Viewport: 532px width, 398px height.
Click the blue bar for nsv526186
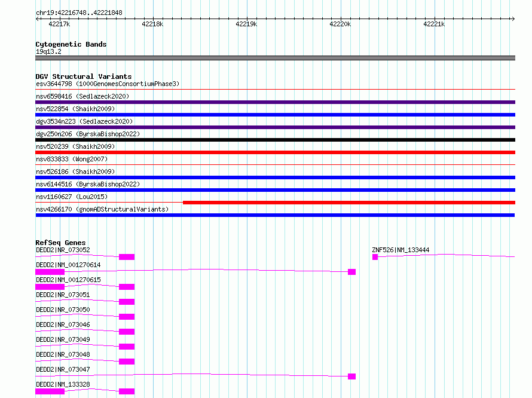click(275, 177)
